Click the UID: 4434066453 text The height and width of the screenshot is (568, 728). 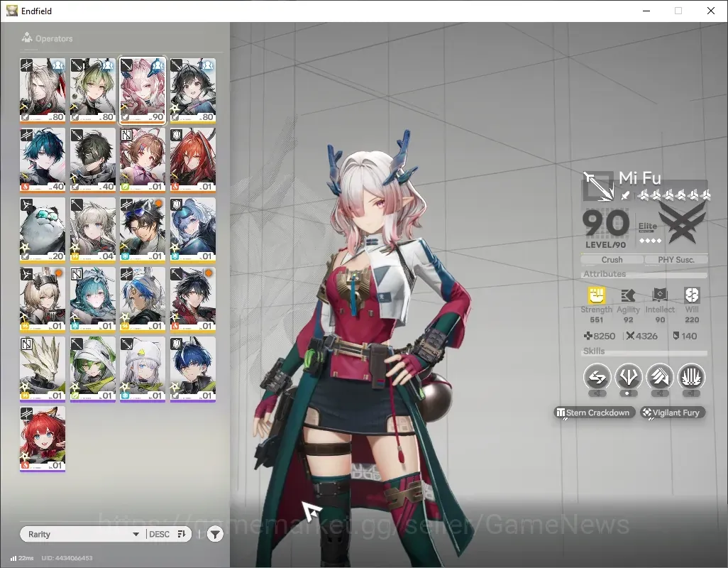(67, 558)
